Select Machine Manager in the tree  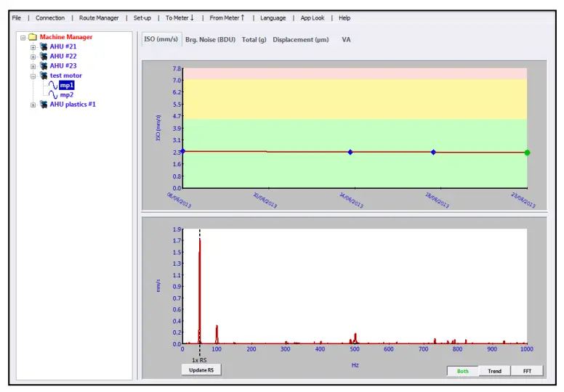coord(66,37)
